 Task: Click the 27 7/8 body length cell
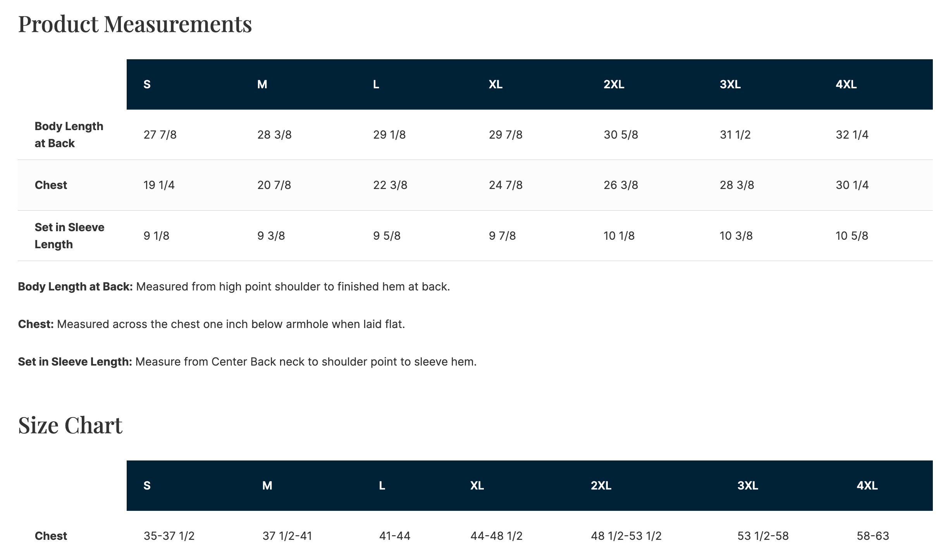[x=160, y=135]
